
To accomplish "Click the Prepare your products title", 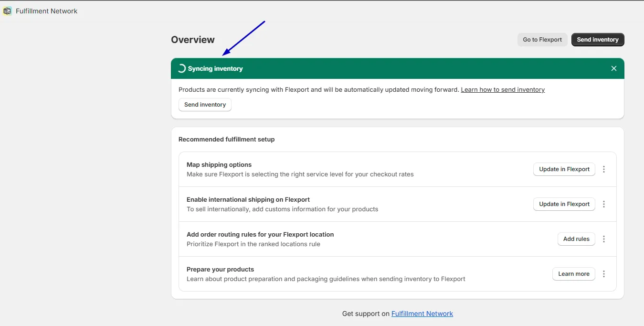I will (220, 269).
